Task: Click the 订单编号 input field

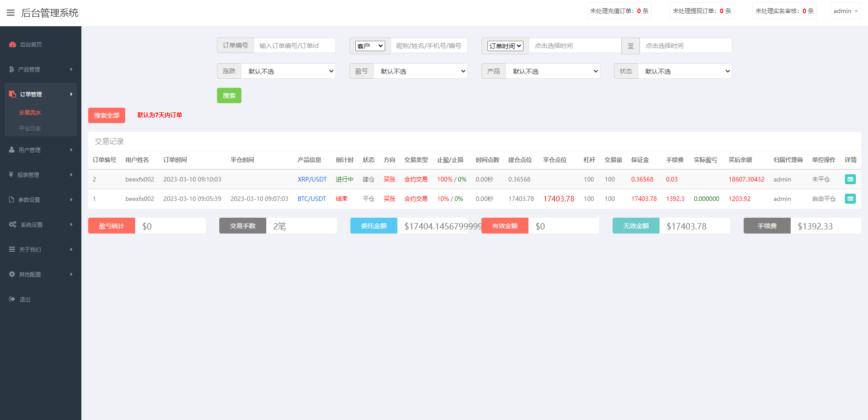Action: 294,46
